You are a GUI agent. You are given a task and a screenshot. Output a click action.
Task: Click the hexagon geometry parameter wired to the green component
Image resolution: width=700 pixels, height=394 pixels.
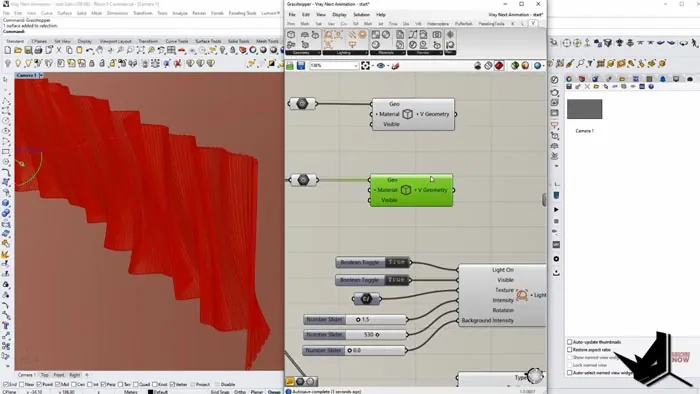(x=303, y=180)
